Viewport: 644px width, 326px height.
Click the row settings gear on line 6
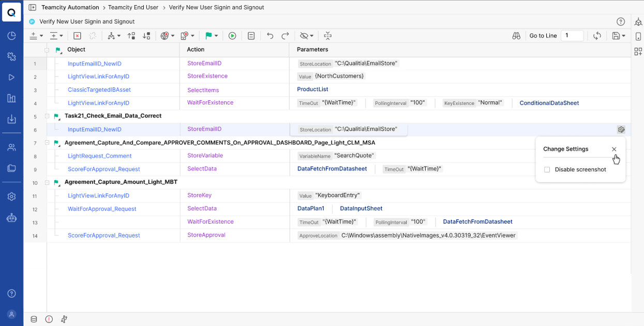click(x=621, y=129)
